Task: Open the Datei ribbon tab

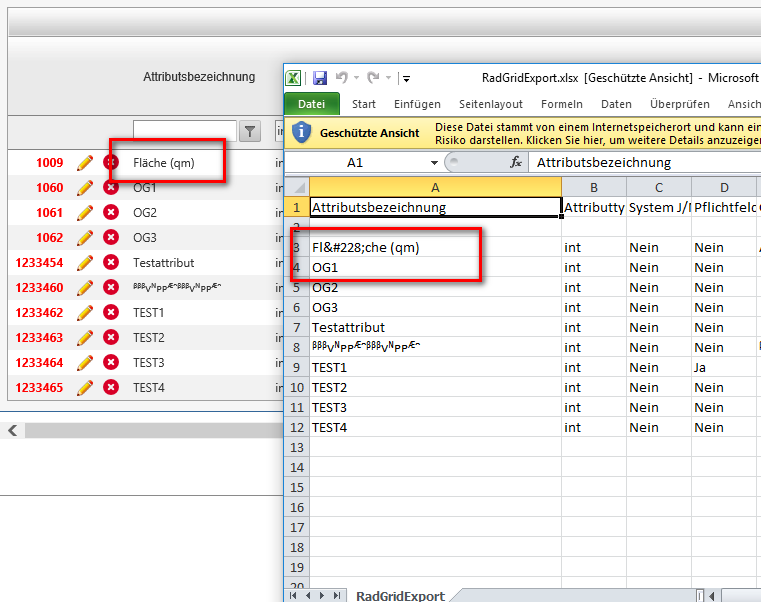Action: tap(312, 104)
